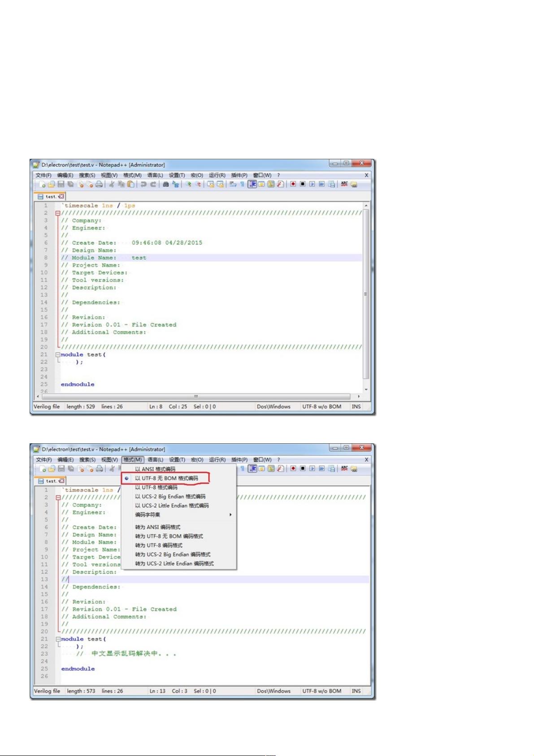534x756 pixels.
Task: Click the Undo toolbar icon
Action: pos(143,184)
